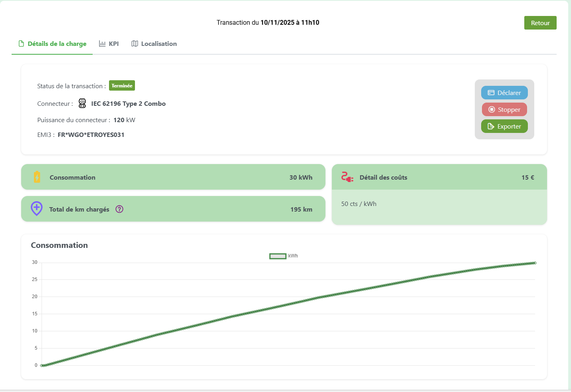Viewport: 571px width, 392px height.
Task: Click the bar chart icon for KPI
Action: click(x=102, y=44)
